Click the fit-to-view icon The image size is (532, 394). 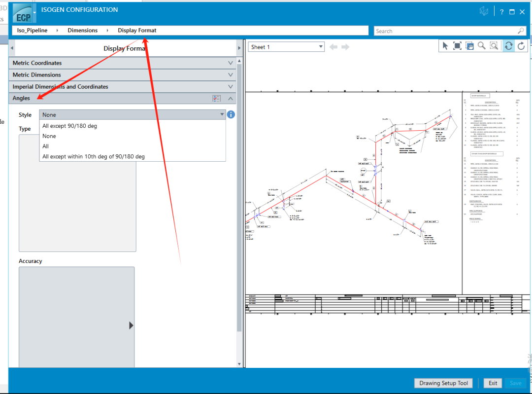(457, 46)
